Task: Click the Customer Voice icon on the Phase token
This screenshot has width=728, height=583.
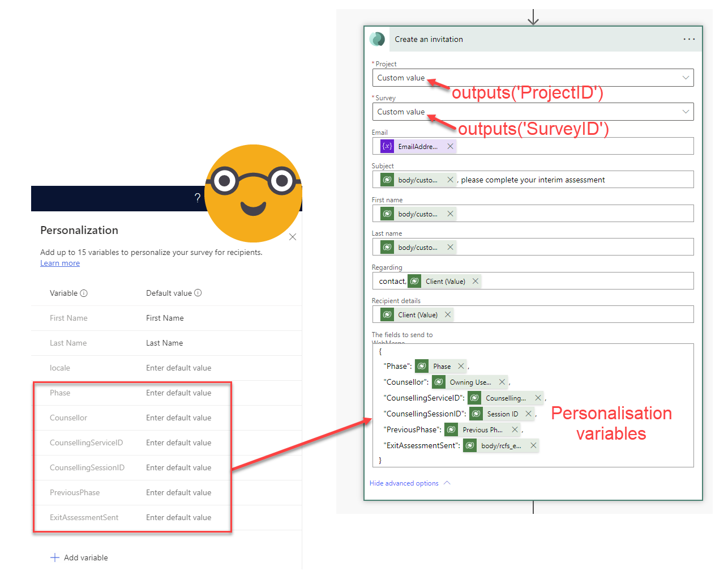Action: 422,366
